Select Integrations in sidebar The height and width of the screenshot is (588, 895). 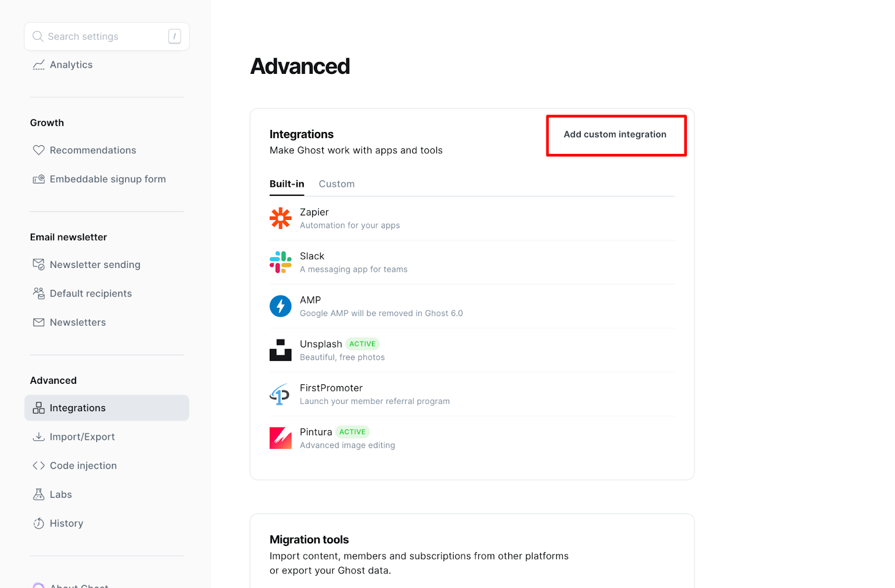106,408
